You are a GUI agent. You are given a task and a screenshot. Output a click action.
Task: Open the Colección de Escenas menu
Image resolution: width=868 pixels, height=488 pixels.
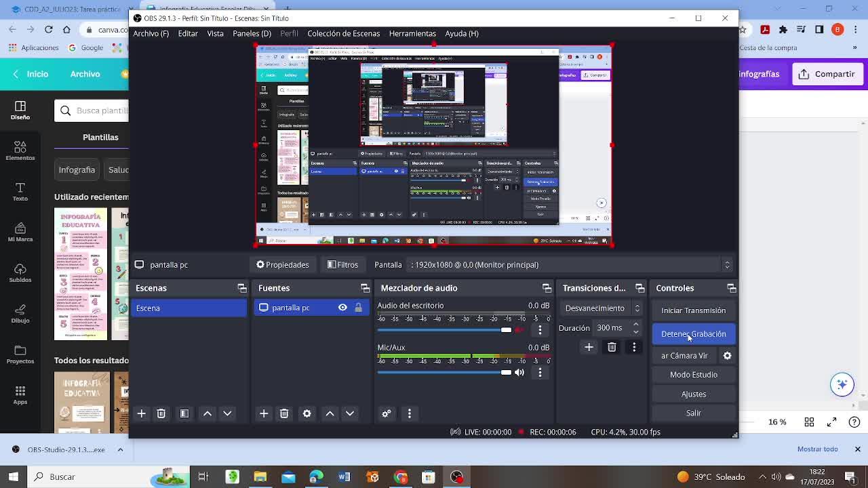[343, 33]
